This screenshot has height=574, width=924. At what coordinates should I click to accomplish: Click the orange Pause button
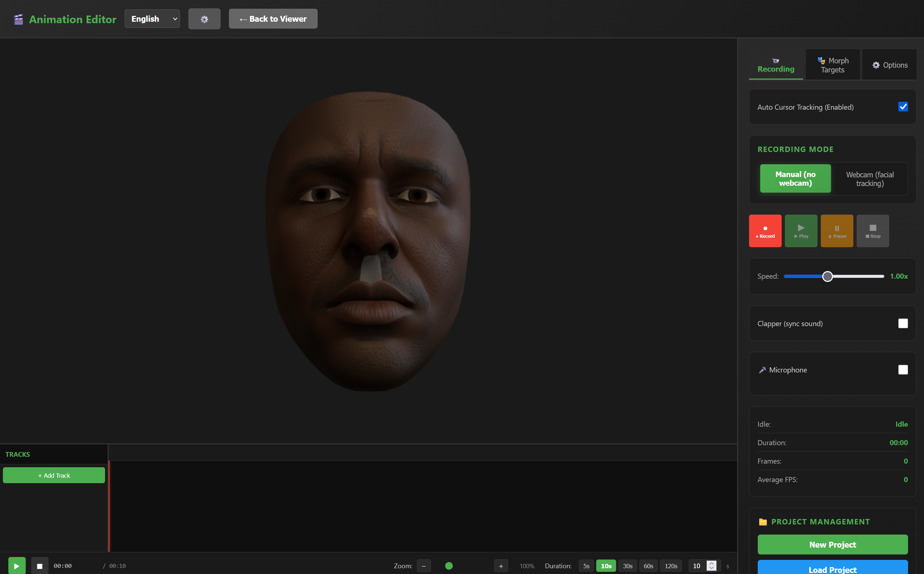tap(837, 231)
